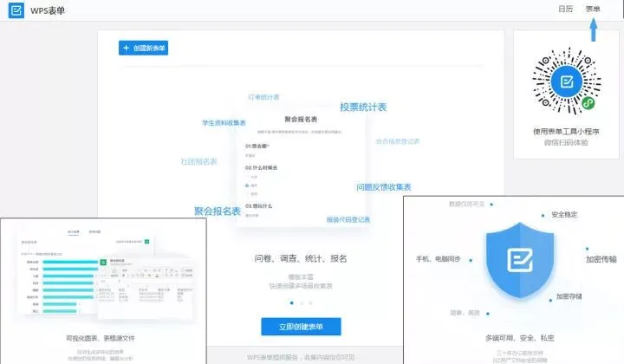Click 订单统计表 template label

[263, 97]
